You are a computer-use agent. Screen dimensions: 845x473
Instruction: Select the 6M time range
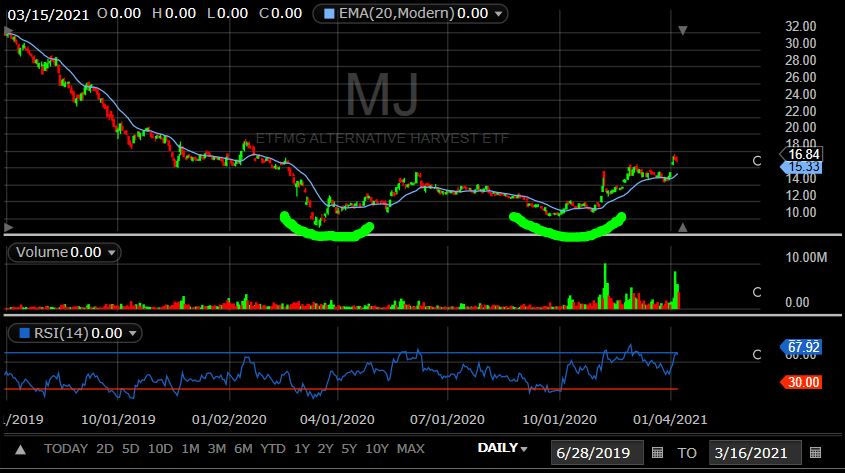click(x=243, y=449)
